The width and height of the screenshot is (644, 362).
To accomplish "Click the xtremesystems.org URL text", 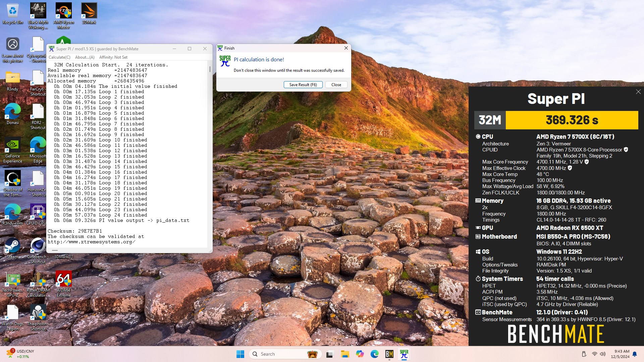I will pyautogui.click(x=92, y=242).
